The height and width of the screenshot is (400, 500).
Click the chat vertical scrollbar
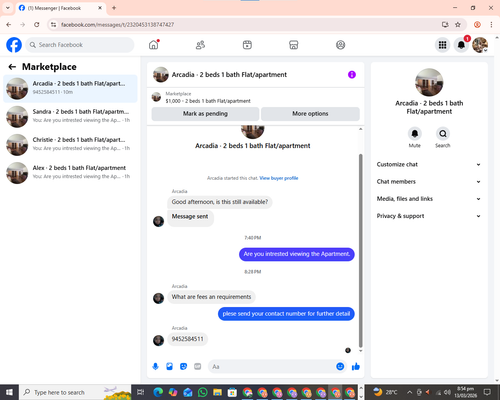[x=360, y=251]
